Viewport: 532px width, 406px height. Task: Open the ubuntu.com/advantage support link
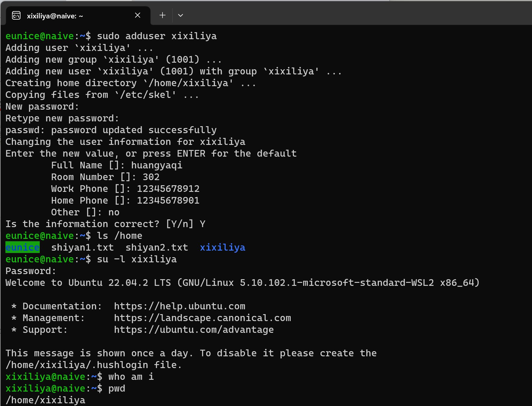(193, 329)
